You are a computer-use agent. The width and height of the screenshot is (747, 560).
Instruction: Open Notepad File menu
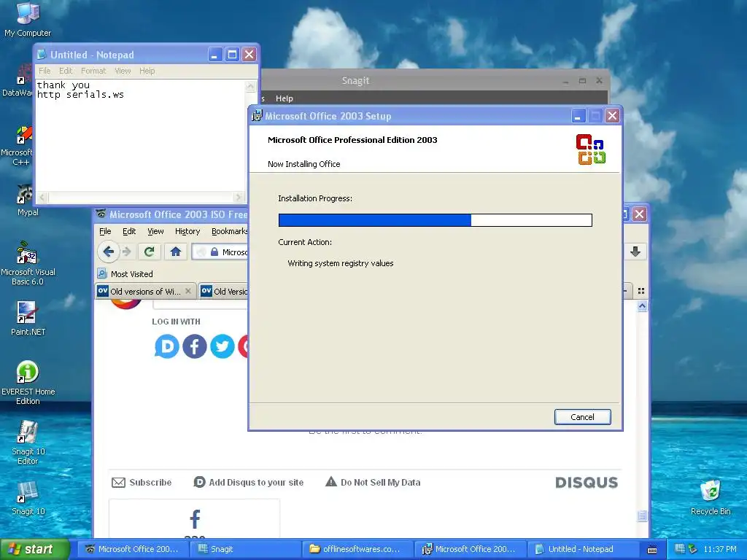tap(44, 71)
